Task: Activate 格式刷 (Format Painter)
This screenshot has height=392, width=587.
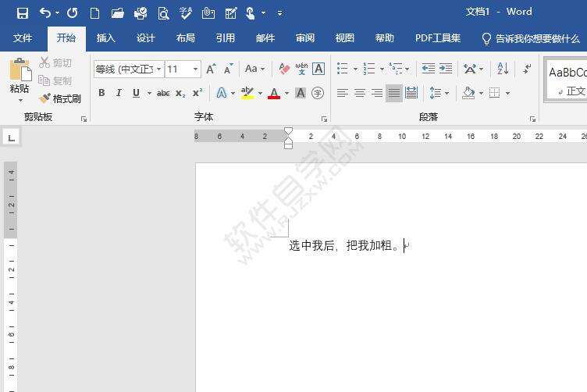Action: (x=60, y=98)
